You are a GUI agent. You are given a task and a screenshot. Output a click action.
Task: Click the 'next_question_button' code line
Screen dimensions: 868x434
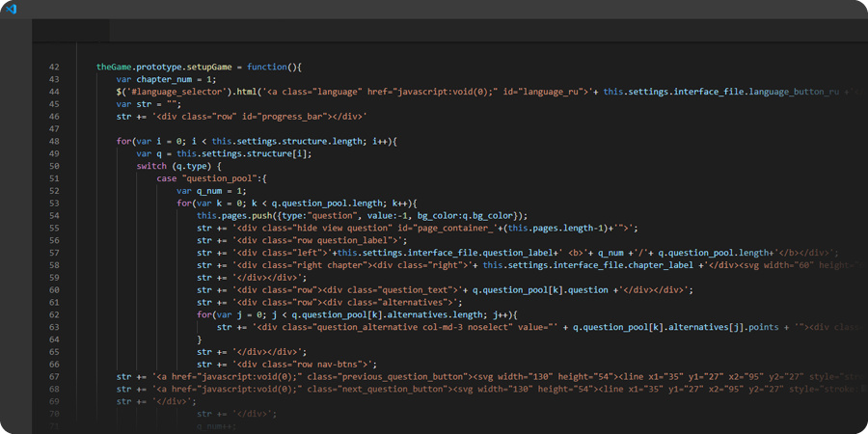(x=491, y=390)
